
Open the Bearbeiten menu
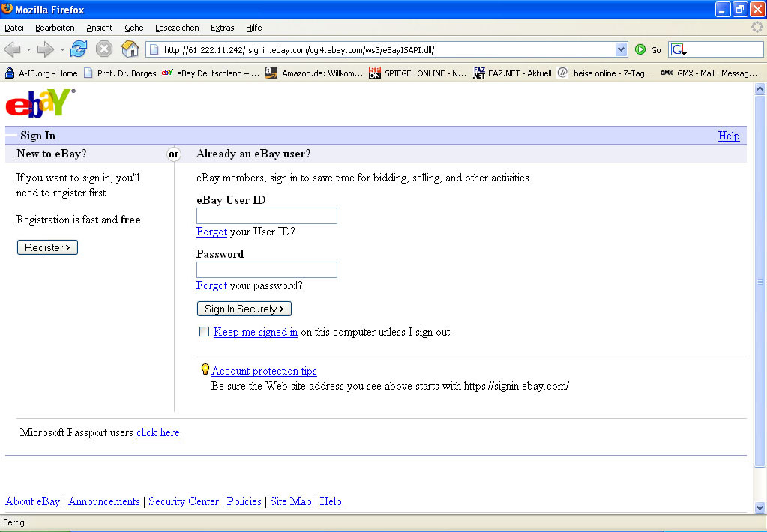click(x=55, y=28)
